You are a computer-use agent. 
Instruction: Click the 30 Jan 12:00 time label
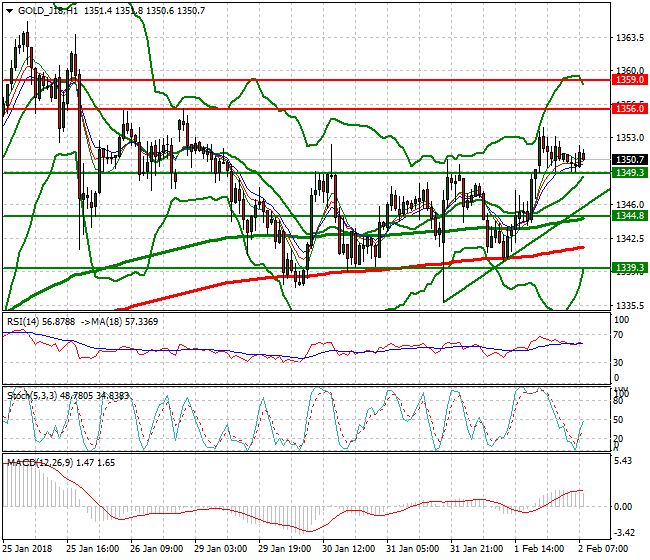(349, 549)
